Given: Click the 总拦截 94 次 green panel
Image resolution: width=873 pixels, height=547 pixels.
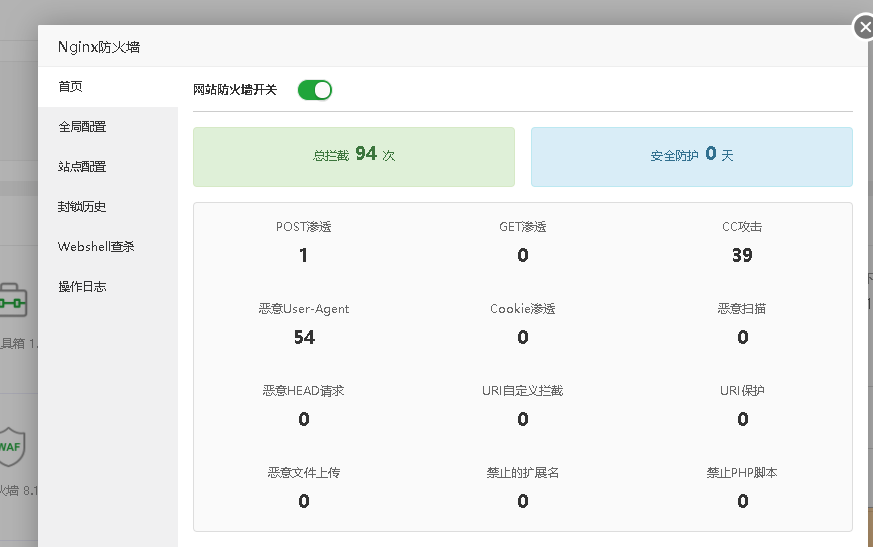Looking at the screenshot, I should pyautogui.click(x=354, y=156).
